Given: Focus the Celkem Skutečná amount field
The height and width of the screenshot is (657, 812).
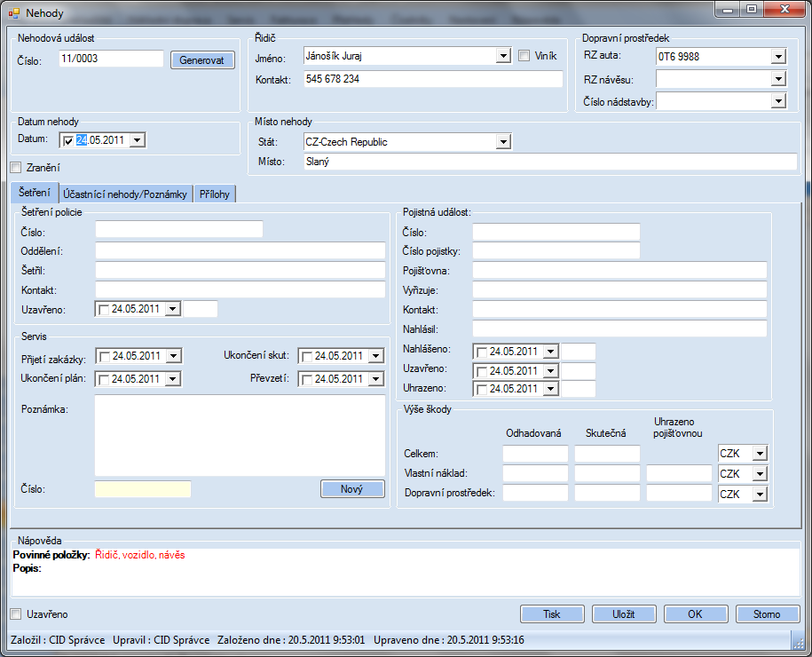Looking at the screenshot, I should (x=607, y=454).
